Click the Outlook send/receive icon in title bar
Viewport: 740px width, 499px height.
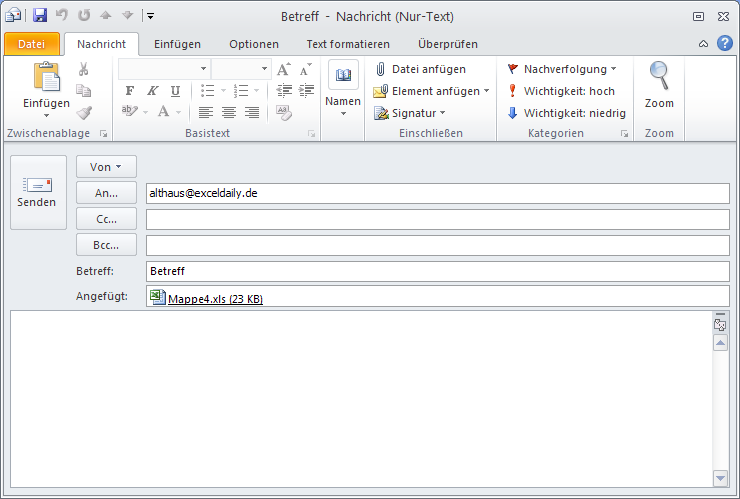click(x=13, y=16)
